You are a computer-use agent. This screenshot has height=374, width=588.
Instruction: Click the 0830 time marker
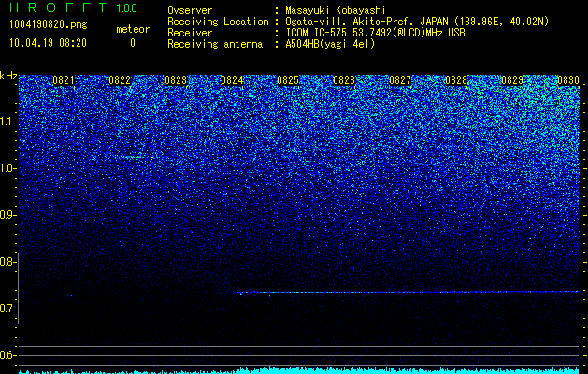click(568, 80)
